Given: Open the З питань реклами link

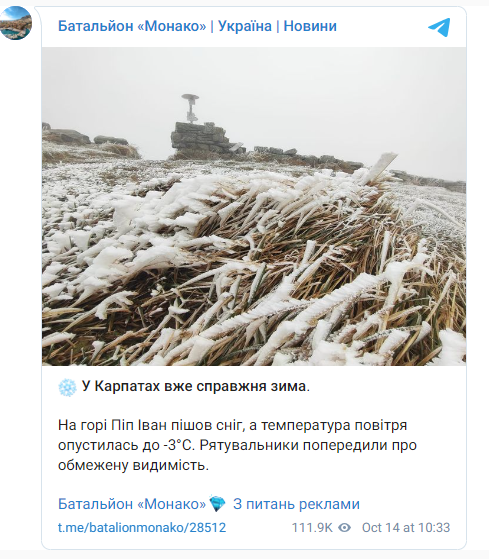Looking at the screenshot, I should (296, 504).
